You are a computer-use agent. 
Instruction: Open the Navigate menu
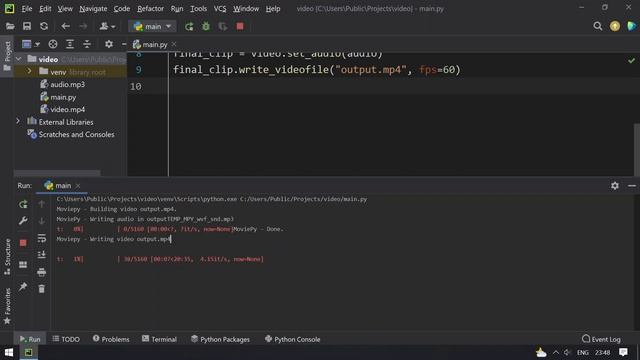tap(93, 9)
